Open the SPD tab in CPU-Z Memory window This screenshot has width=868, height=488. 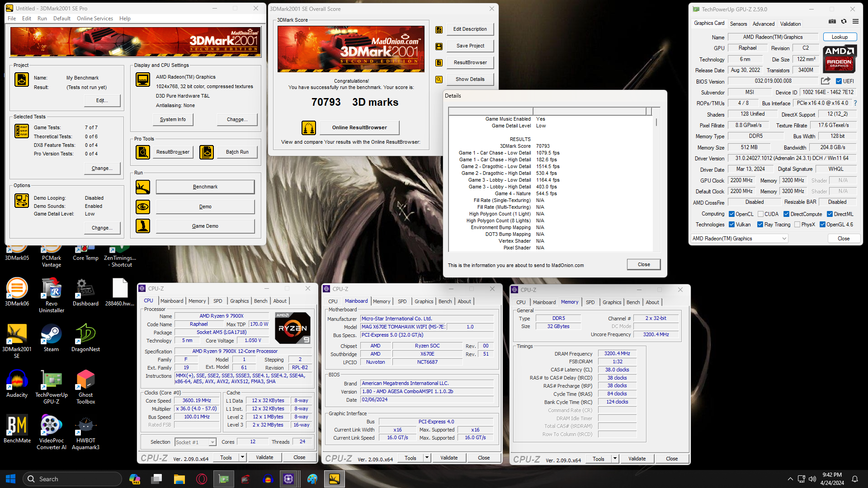[x=590, y=302]
